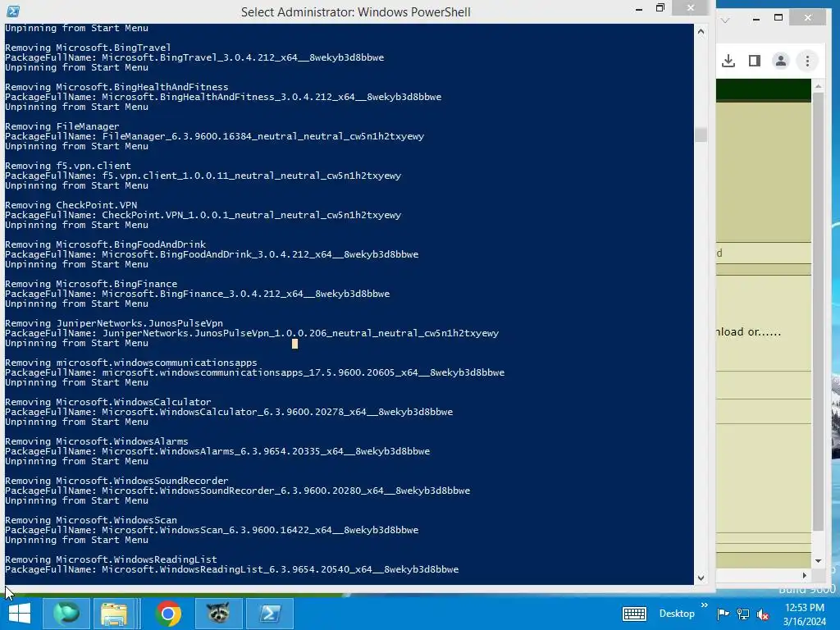
Task: Click the "Removing Microsoft.WindowsSoundRecorder" line
Action: (116, 481)
